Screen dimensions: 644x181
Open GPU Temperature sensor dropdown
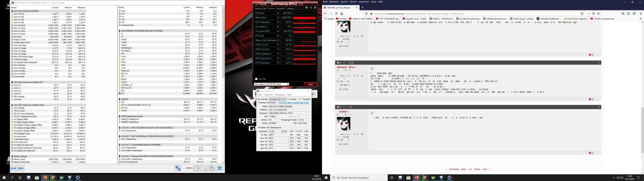pos(278,22)
